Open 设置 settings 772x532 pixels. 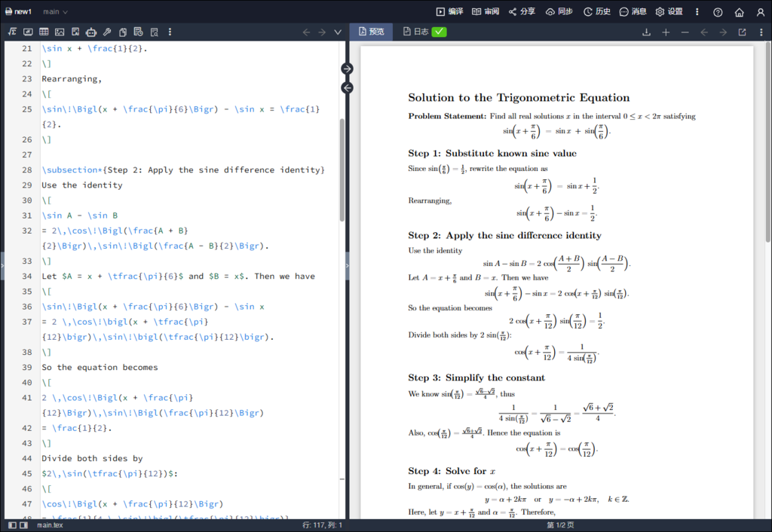(x=669, y=11)
